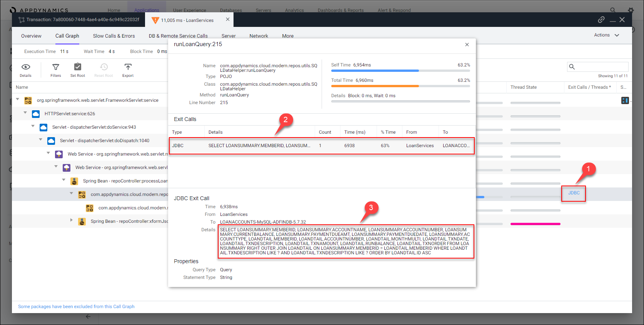The height and width of the screenshot is (325, 644).
Task: Click the blue panel icon in first row
Action: [625, 100]
